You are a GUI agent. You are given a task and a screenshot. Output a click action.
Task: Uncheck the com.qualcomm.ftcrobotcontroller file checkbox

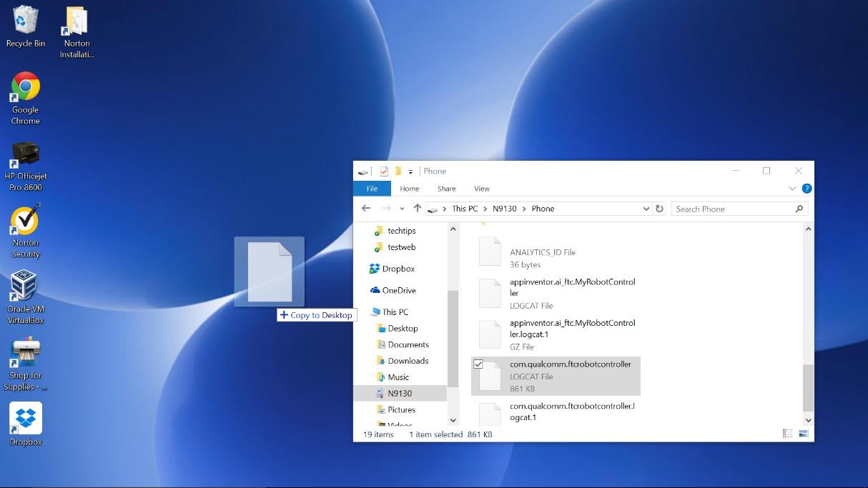click(x=478, y=364)
